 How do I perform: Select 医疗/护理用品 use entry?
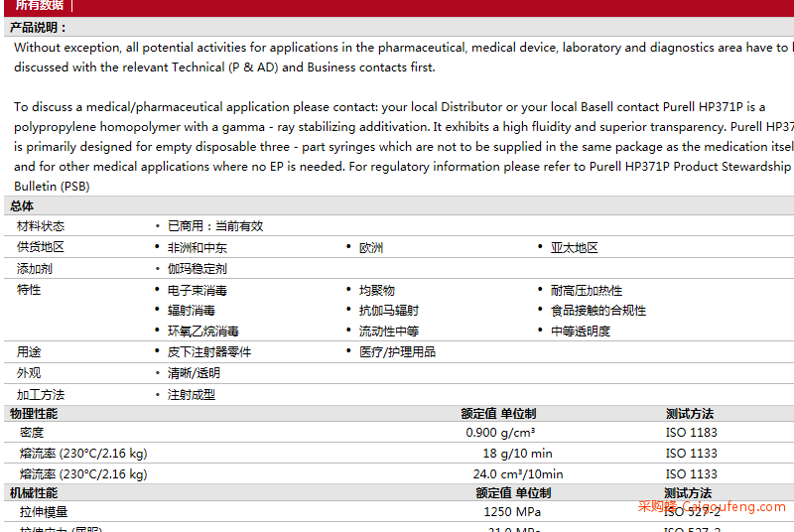[398, 351]
